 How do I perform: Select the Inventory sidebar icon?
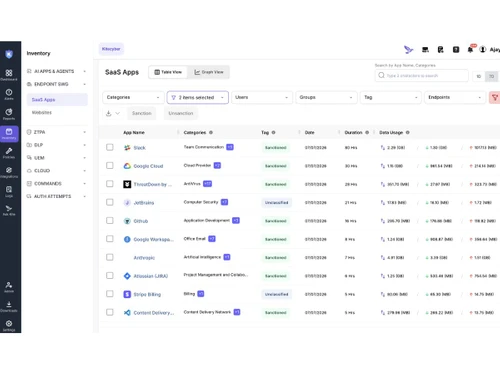(9, 134)
